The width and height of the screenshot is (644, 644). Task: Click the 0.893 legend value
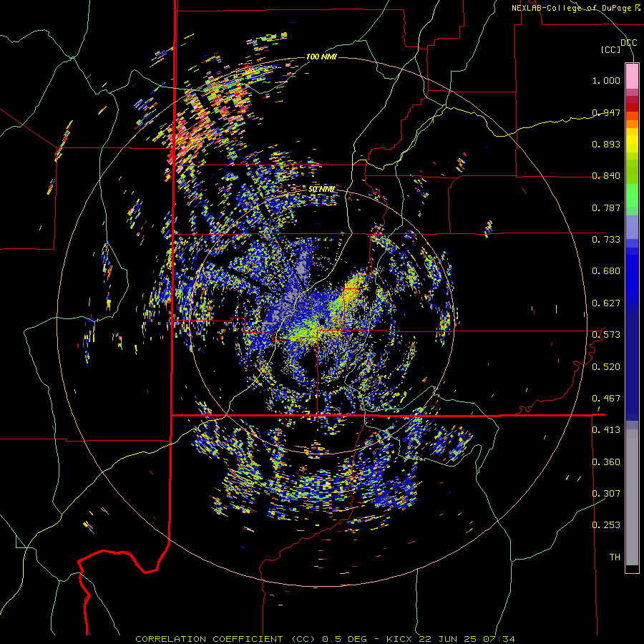[x=606, y=144]
